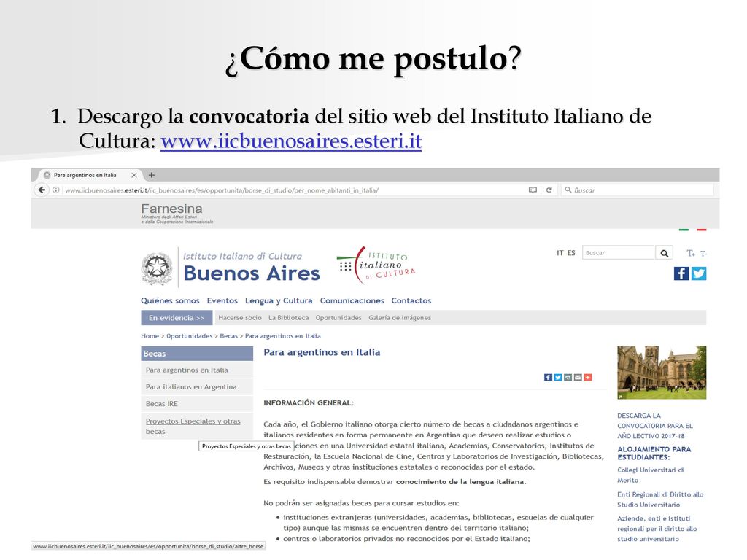Open the site information icon in address bar
Screen dimensions: 747x560
pos(55,190)
